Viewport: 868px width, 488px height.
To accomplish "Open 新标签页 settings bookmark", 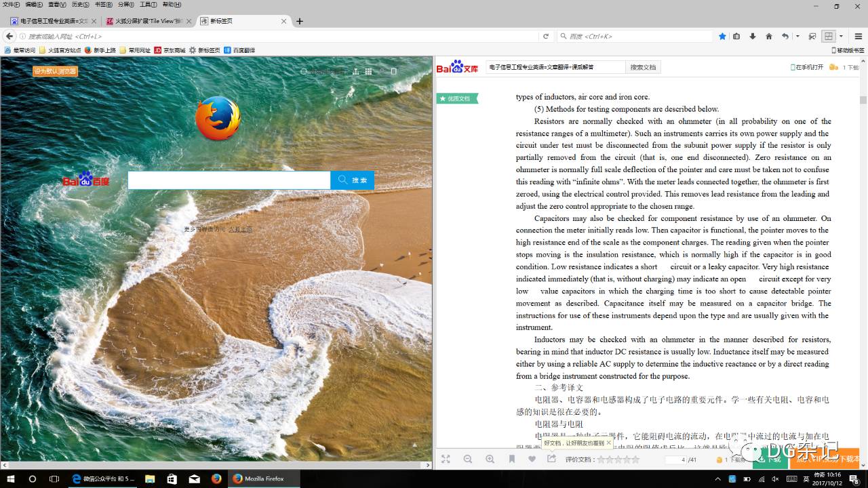I will [205, 50].
